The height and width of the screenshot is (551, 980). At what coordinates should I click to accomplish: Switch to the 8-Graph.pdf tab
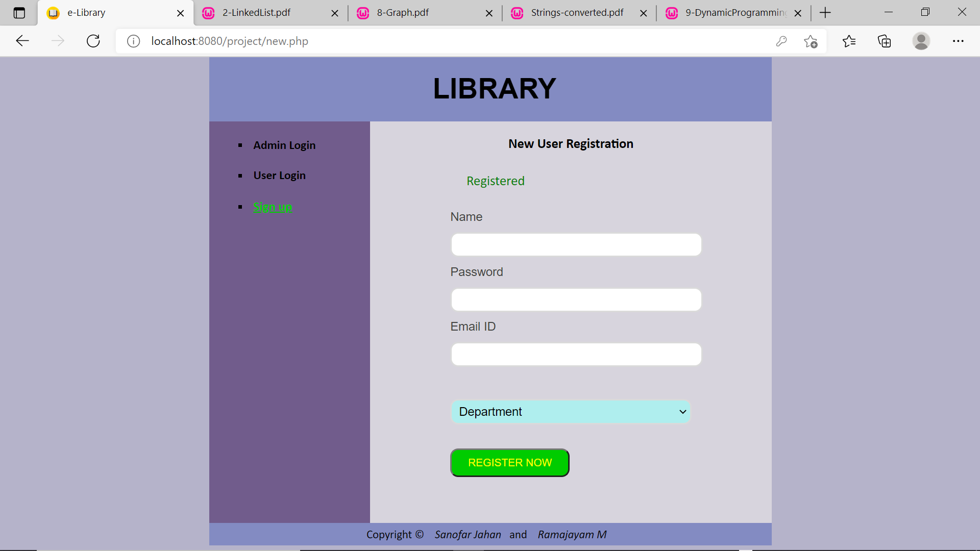click(403, 13)
